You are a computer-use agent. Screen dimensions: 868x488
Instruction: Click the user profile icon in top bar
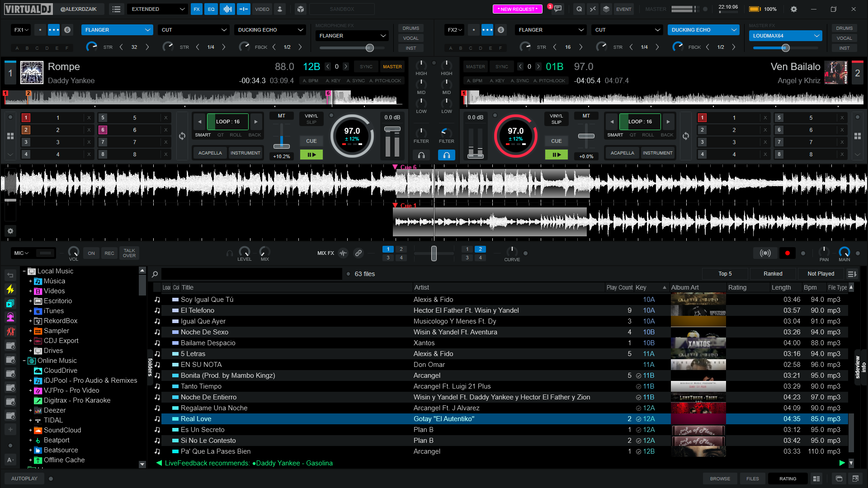pos(280,9)
